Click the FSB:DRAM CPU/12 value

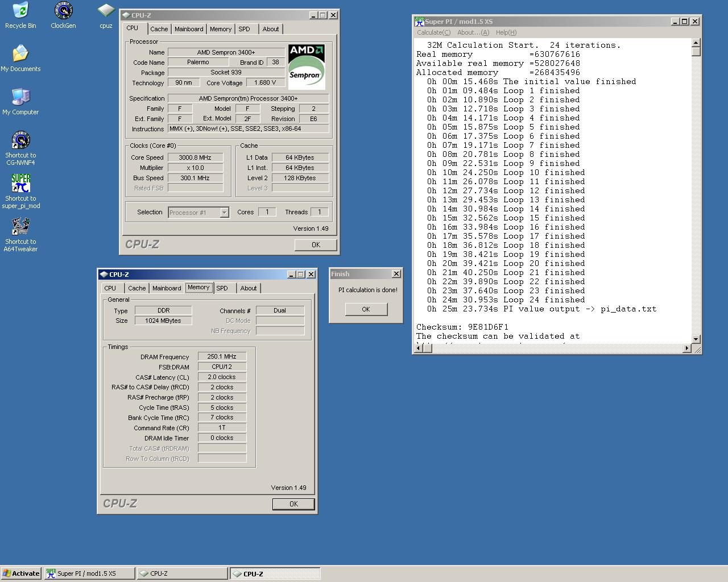pyautogui.click(x=222, y=367)
